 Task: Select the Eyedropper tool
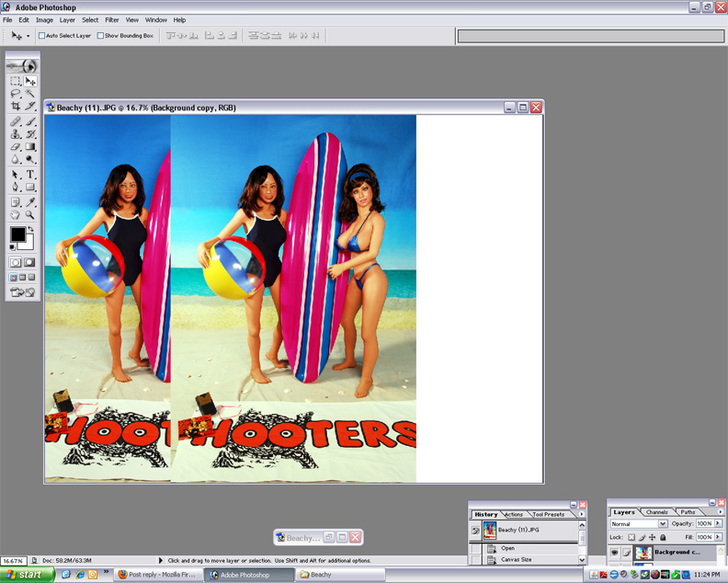[x=30, y=202]
